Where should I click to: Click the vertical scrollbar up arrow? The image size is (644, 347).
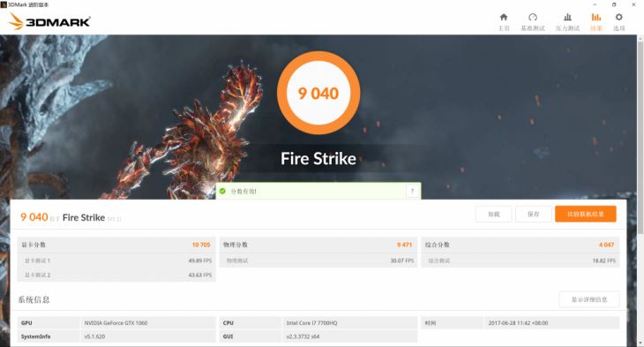point(640,39)
